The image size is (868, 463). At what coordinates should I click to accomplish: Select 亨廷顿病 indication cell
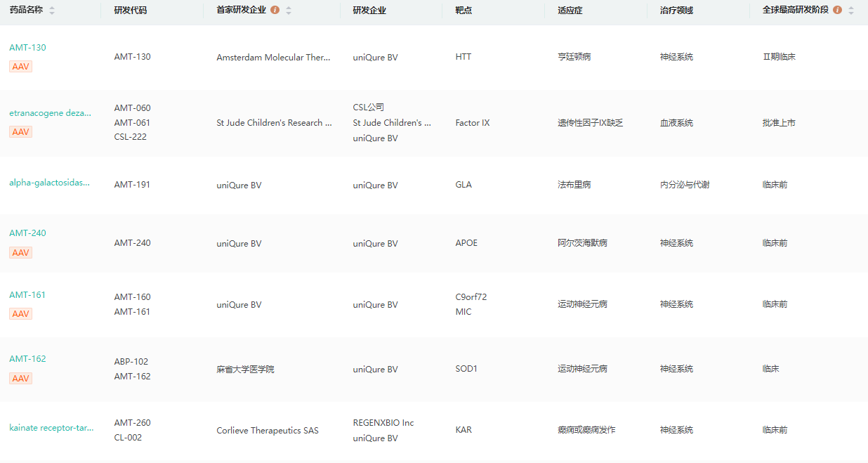tap(574, 57)
